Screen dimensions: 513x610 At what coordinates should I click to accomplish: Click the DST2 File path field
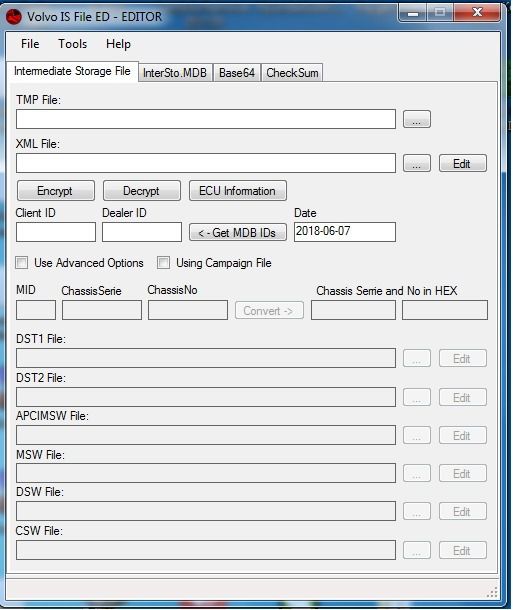coord(206,397)
